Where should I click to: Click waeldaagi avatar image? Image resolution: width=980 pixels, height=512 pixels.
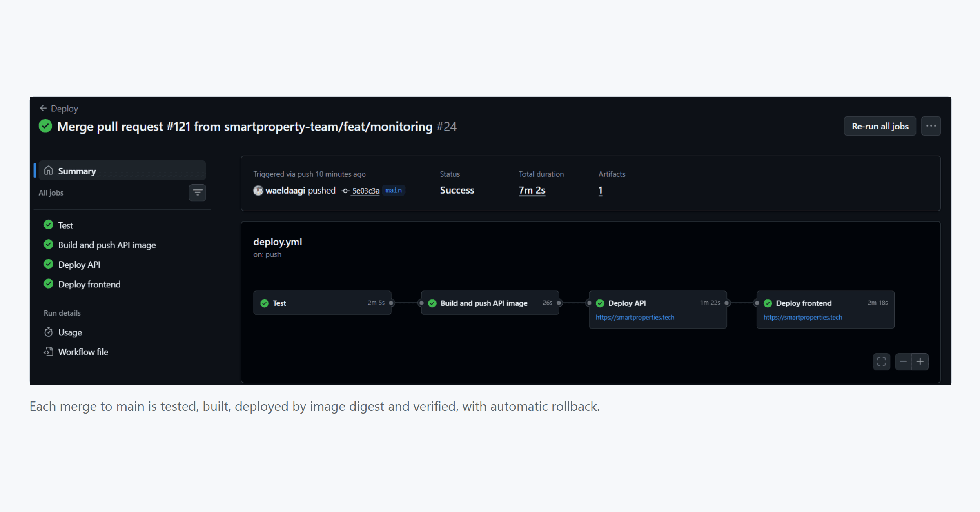pyautogui.click(x=258, y=190)
